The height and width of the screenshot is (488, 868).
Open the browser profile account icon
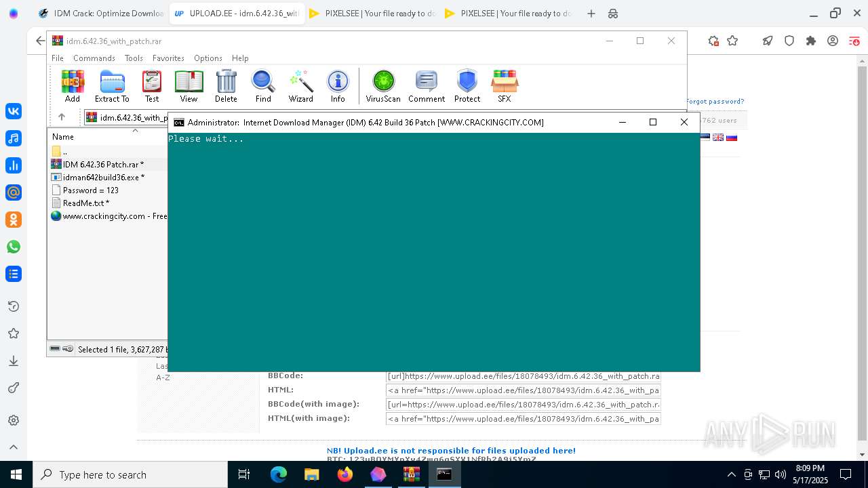[833, 41]
